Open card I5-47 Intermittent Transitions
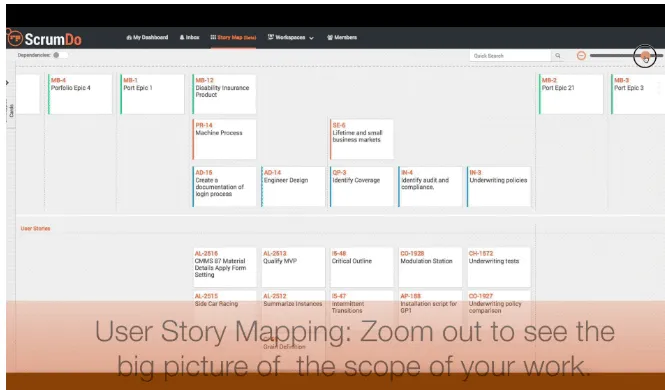Screen dimensions: 665x390 tap(362, 309)
